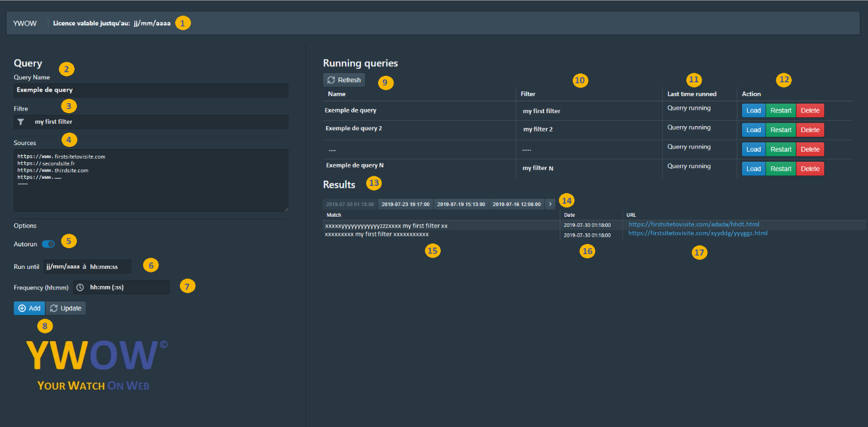Open the firstsitetovisite.com/adada/hhdt.html link
The height and width of the screenshot is (427, 868).
[693, 224]
